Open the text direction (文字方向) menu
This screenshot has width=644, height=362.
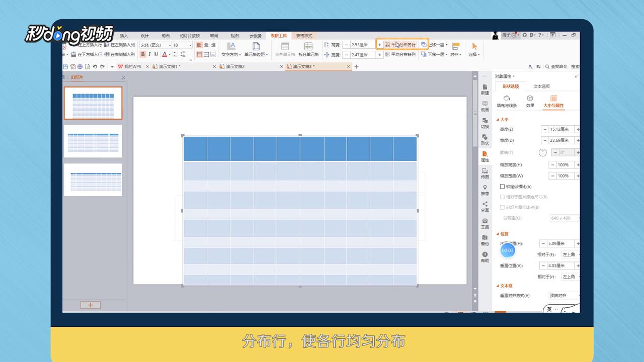(231, 49)
